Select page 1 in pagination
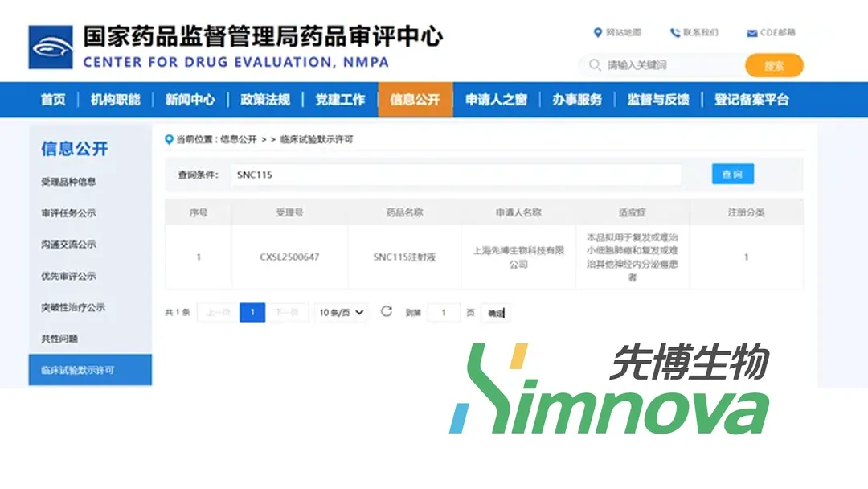Image resolution: width=868 pixels, height=489 pixels. pos(252,313)
